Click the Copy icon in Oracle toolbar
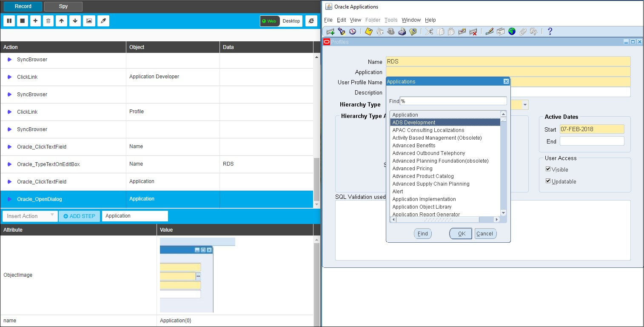 coord(440,32)
